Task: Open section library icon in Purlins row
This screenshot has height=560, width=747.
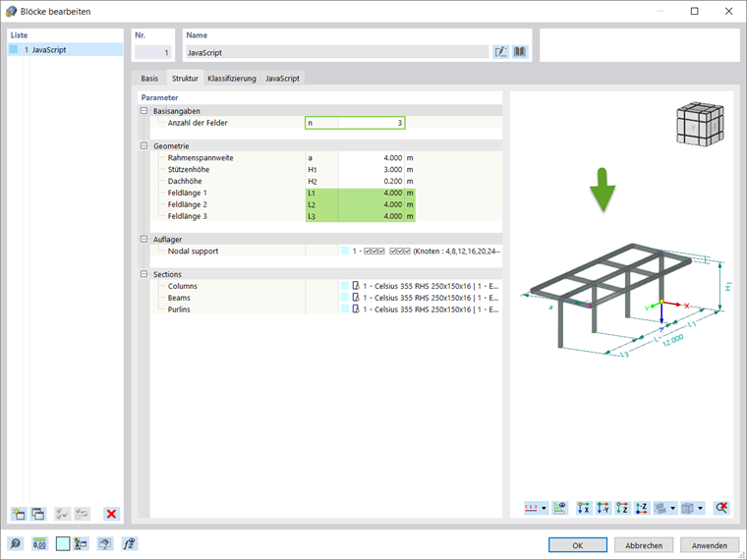Action: click(x=356, y=309)
